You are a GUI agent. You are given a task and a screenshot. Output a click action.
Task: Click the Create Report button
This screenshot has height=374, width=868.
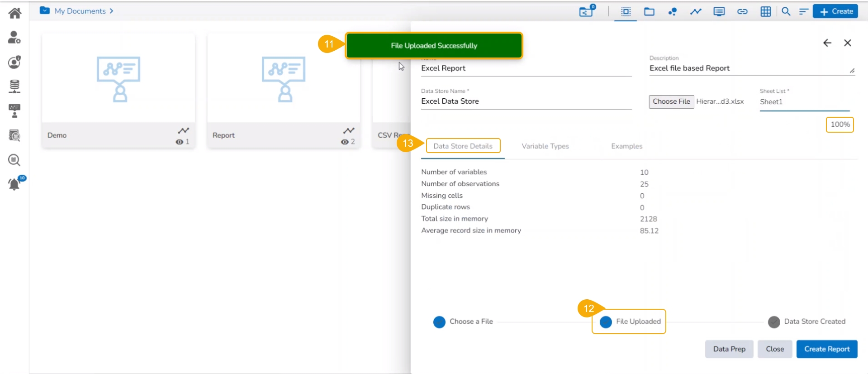pyautogui.click(x=827, y=349)
